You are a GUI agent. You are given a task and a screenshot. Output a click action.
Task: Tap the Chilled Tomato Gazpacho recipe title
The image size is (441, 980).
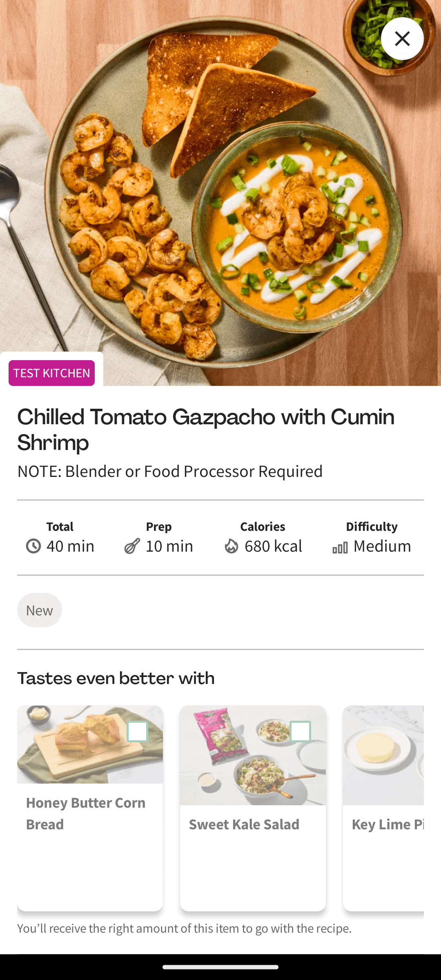[x=206, y=430]
